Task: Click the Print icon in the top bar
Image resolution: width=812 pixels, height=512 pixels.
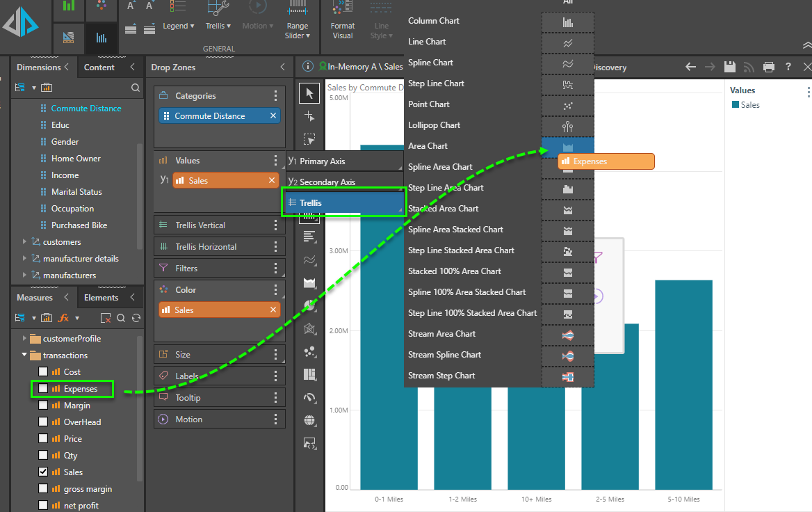Action: tap(769, 67)
